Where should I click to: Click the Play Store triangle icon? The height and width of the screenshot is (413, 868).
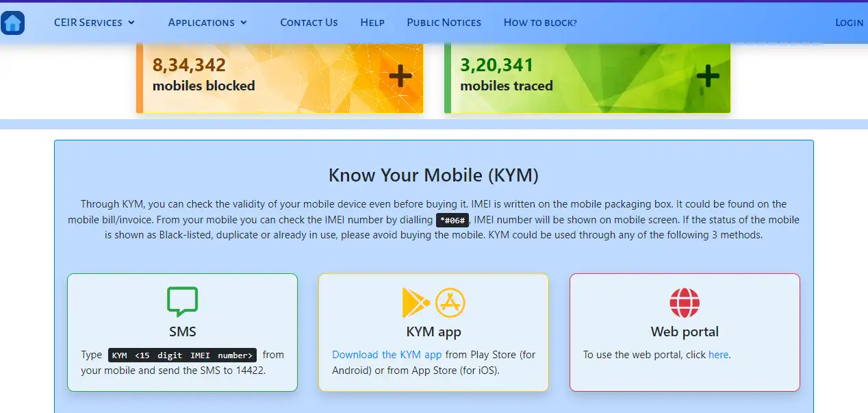(x=416, y=302)
